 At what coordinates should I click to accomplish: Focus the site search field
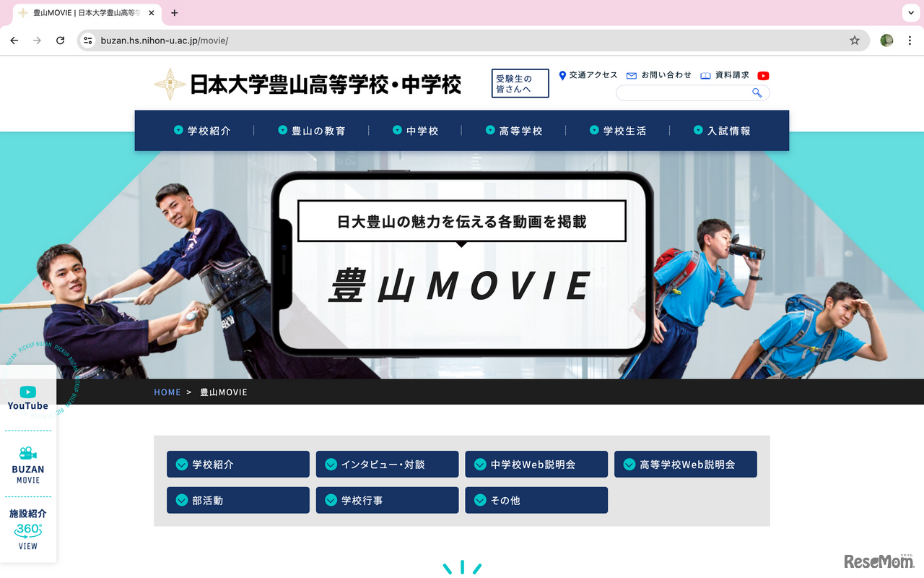[692, 92]
